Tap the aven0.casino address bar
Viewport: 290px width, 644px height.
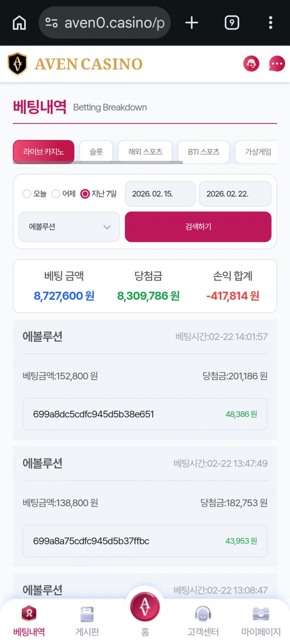104,22
